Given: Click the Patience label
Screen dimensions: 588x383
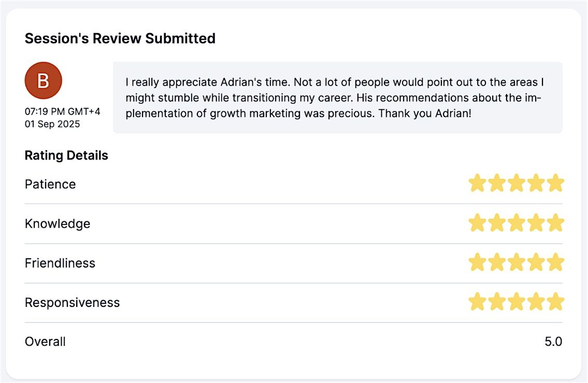Looking at the screenshot, I should 50,184.
